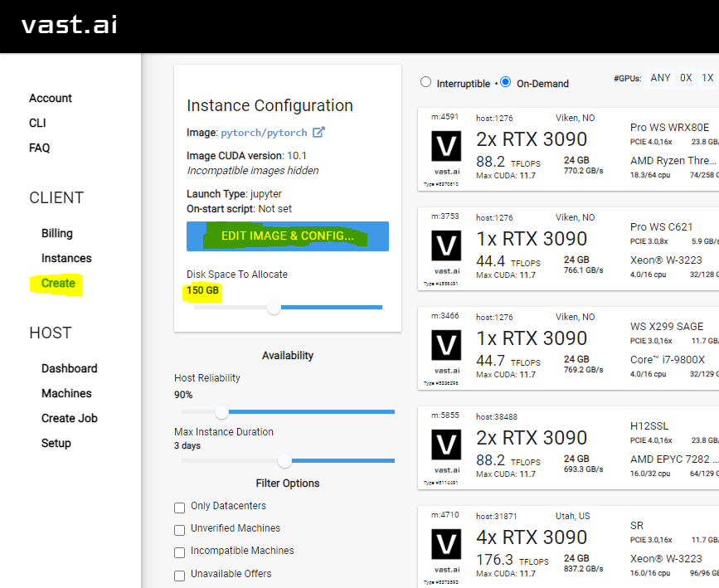Enable Incompatible Machines checkbox
The height and width of the screenshot is (588, 719).
(179, 552)
